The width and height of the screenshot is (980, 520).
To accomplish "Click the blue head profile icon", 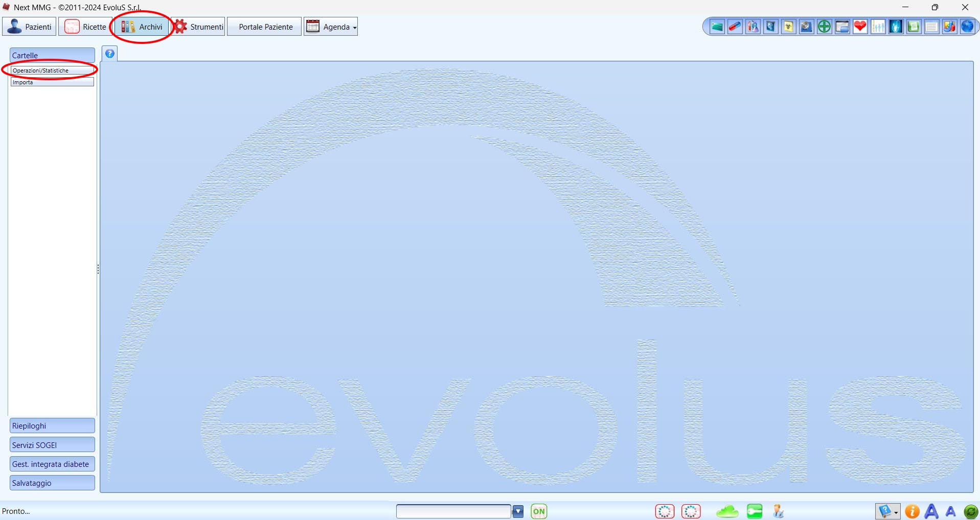I will click(x=770, y=27).
